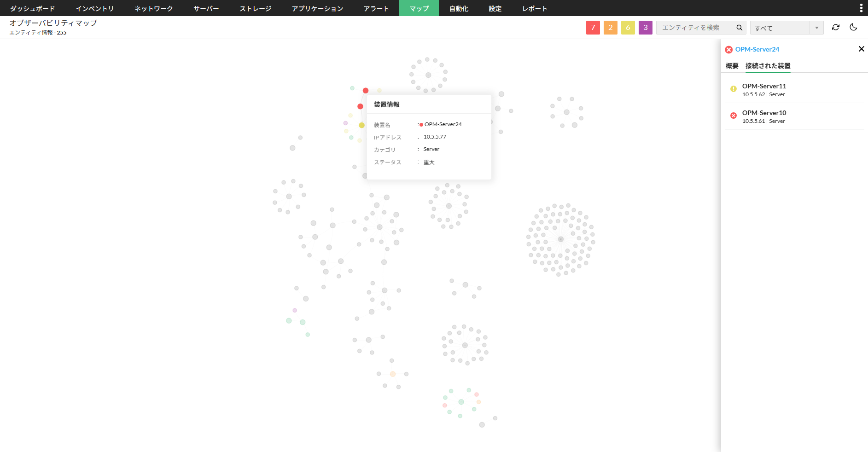Refresh the observability map
The image size is (868, 452).
tap(836, 28)
